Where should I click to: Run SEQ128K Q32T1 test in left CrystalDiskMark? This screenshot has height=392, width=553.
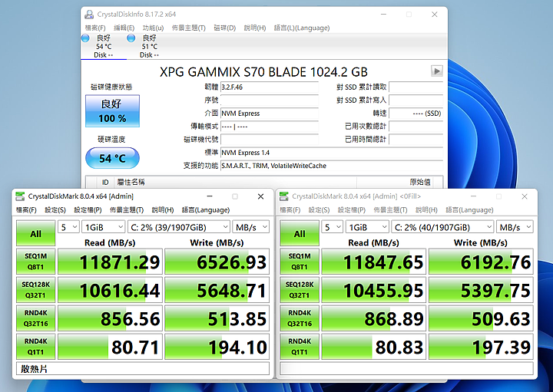[35, 290]
